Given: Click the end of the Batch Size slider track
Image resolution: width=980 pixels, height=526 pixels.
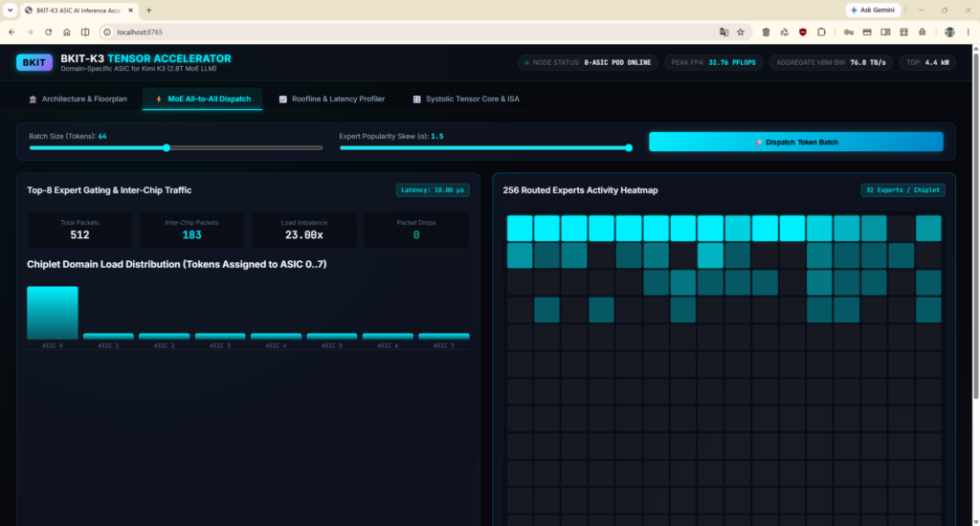Looking at the screenshot, I should (x=322, y=148).
